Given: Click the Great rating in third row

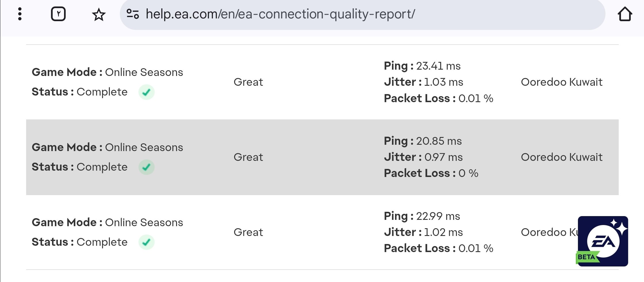Looking at the screenshot, I should (x=248, y=232).
